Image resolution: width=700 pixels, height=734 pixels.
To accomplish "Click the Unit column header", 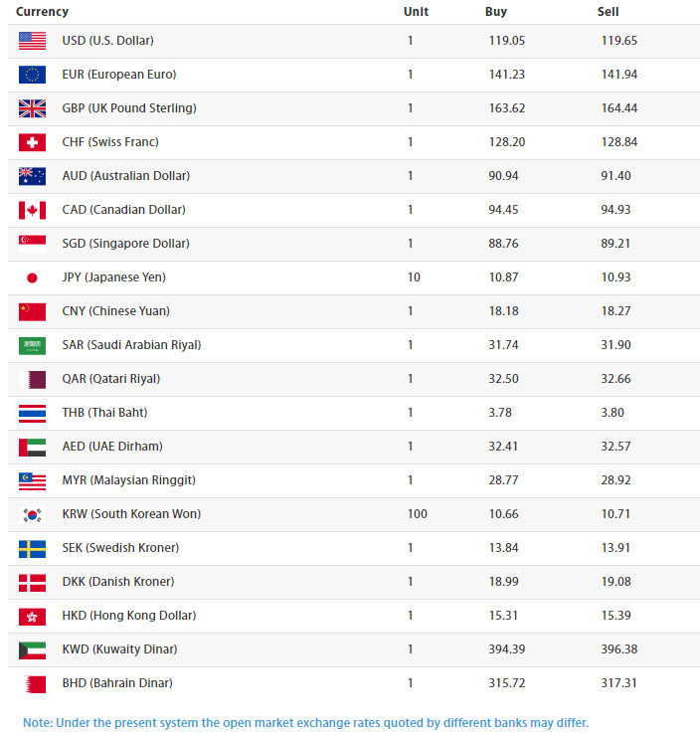I will 416,12.
